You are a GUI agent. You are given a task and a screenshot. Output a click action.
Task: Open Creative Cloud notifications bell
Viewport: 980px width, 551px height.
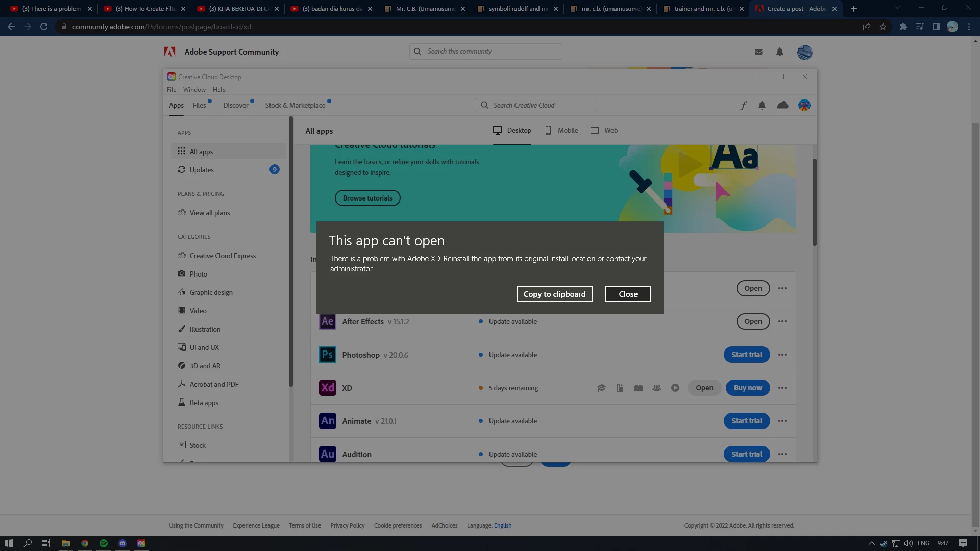point(762,106)
